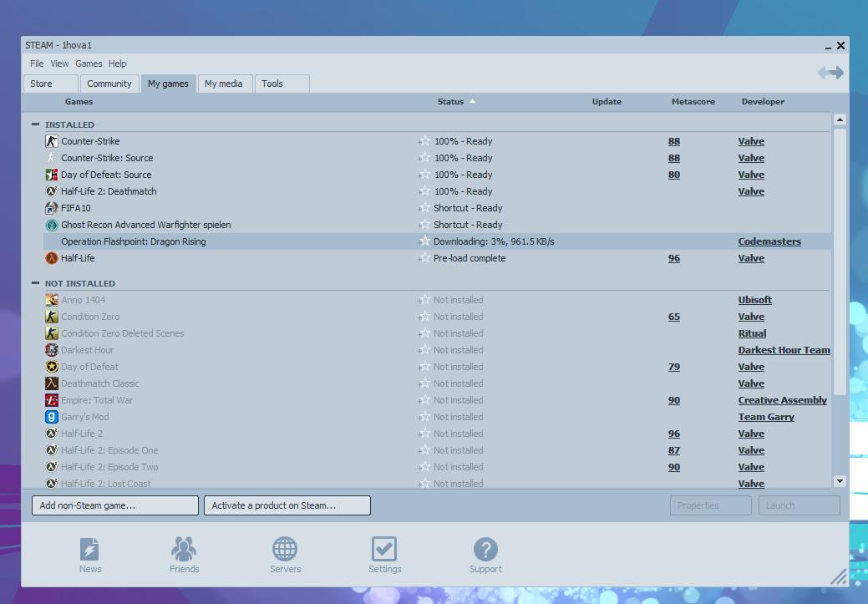The height and width of the screenshot is (604, 868).
Task: Sort by the Metascore column header
Action: click(693, 102)
